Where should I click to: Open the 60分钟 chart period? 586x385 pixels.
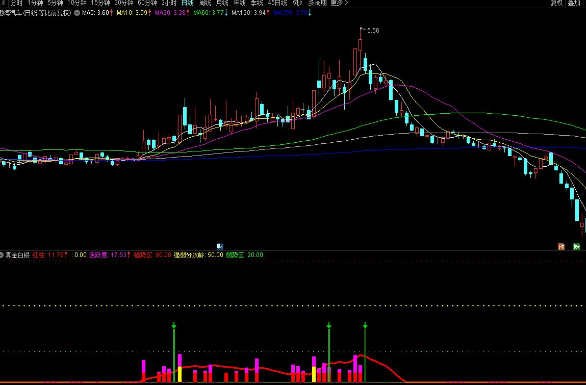coord(147,3)
